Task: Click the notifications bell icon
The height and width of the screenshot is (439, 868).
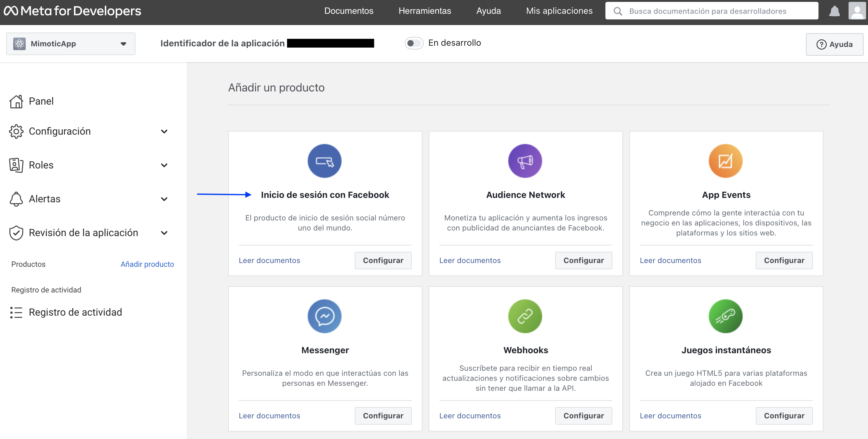Action: 834,11
